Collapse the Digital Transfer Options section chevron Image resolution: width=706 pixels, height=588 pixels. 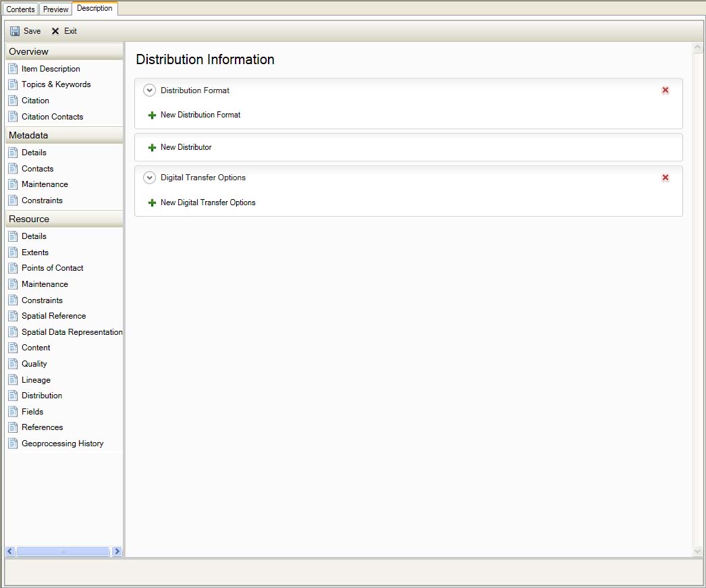(149, 177)
